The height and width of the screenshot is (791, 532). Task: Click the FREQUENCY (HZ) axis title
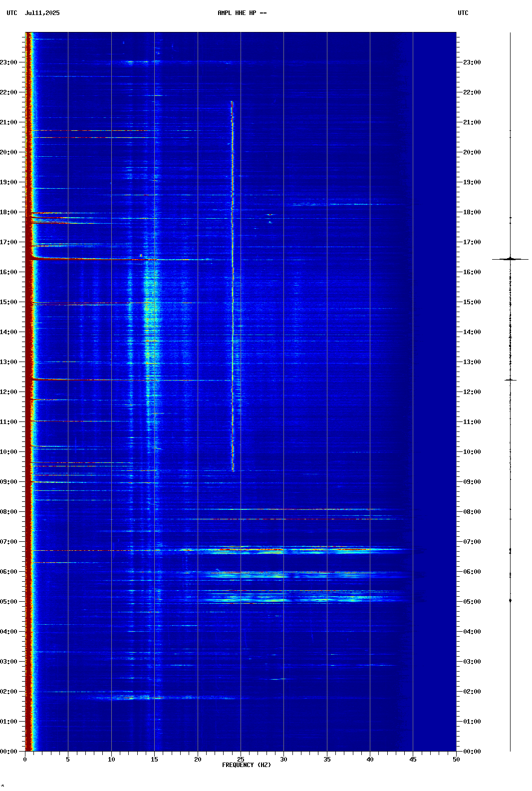click(247, 765)
